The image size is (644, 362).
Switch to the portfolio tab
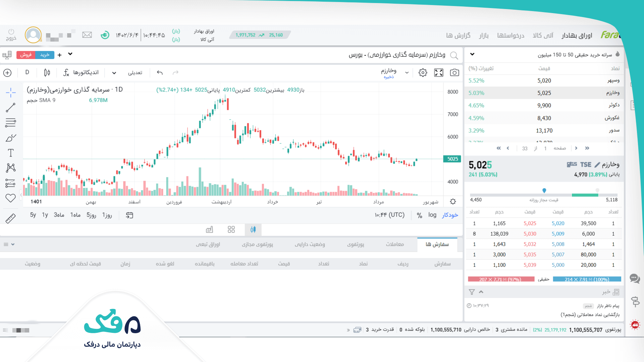pyautogui.click(x=356, y=244)
